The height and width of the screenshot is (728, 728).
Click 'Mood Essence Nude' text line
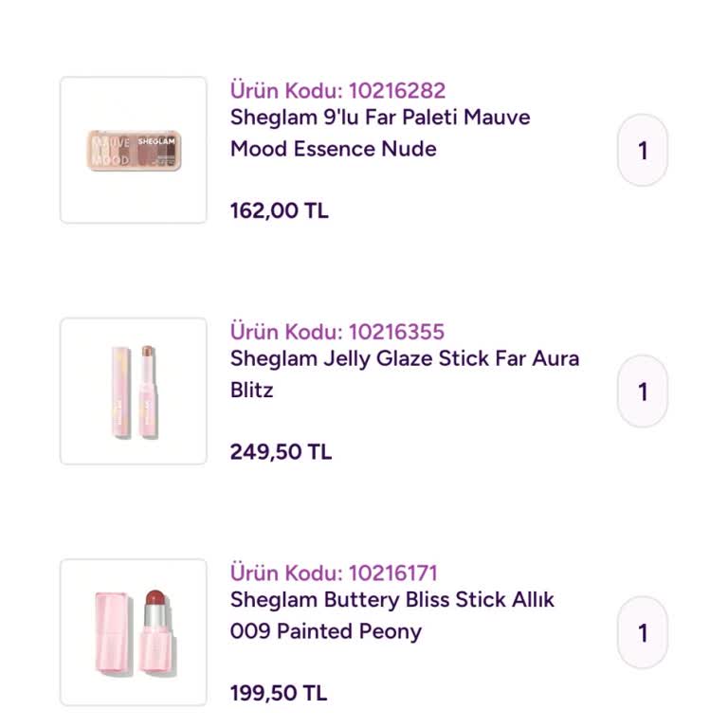tap(334, 149)
